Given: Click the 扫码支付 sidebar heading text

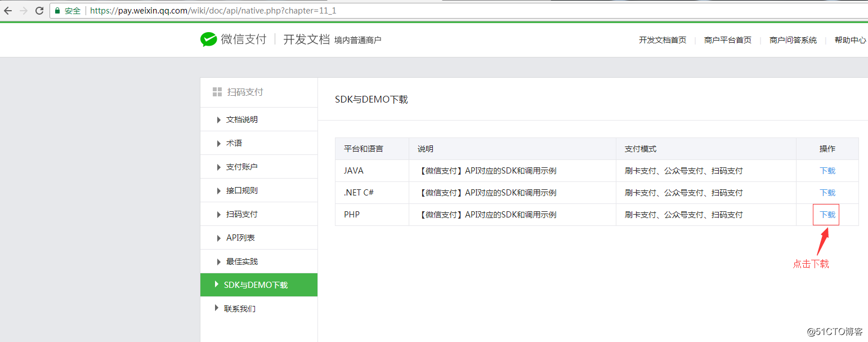Looking at the screenshot, I should 245,92.
